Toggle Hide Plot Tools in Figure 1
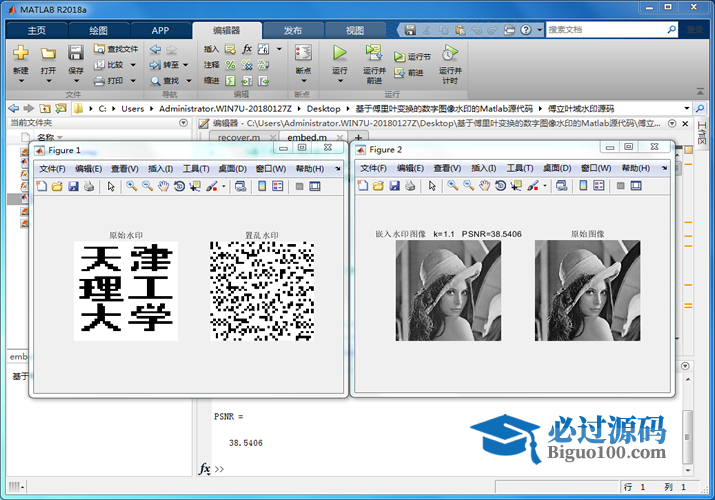715x500 pixels. coord(299,186)
